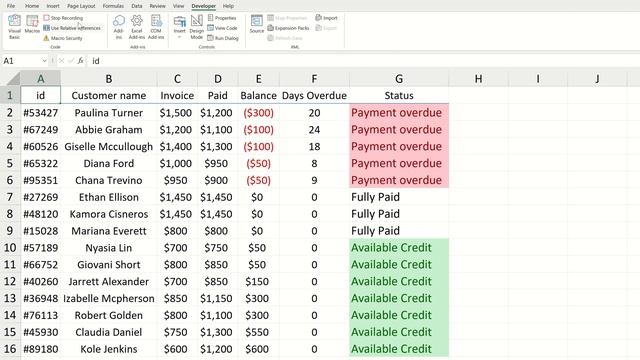This screenshot has width=640, height=360.
Task: Open the Data tab
Action: (137, 6)
